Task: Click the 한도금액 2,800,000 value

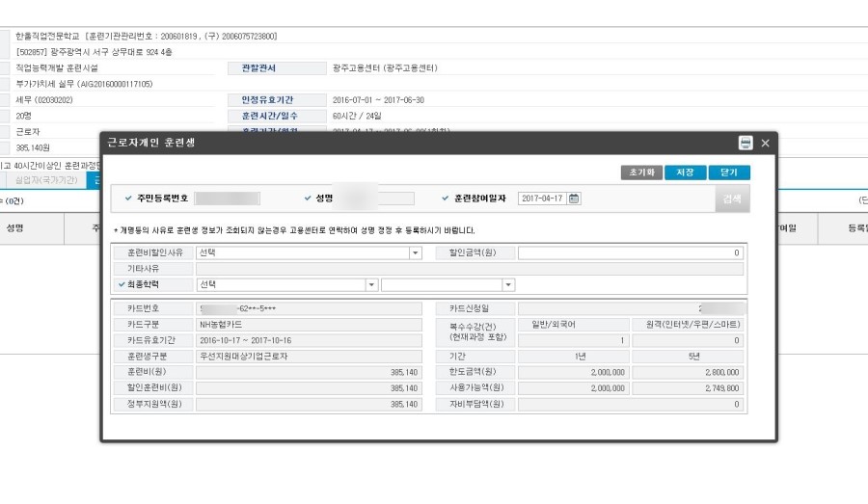Action: pos(687,372)
